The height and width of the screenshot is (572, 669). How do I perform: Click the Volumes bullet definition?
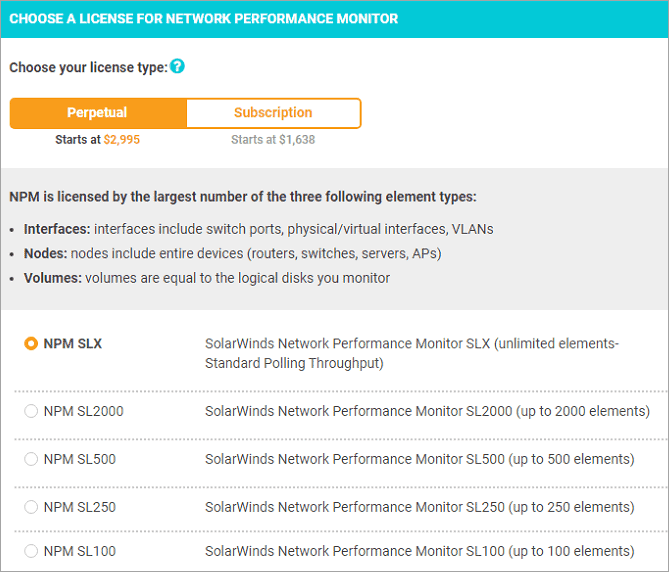pyautogui.click(x=206, y=278)
